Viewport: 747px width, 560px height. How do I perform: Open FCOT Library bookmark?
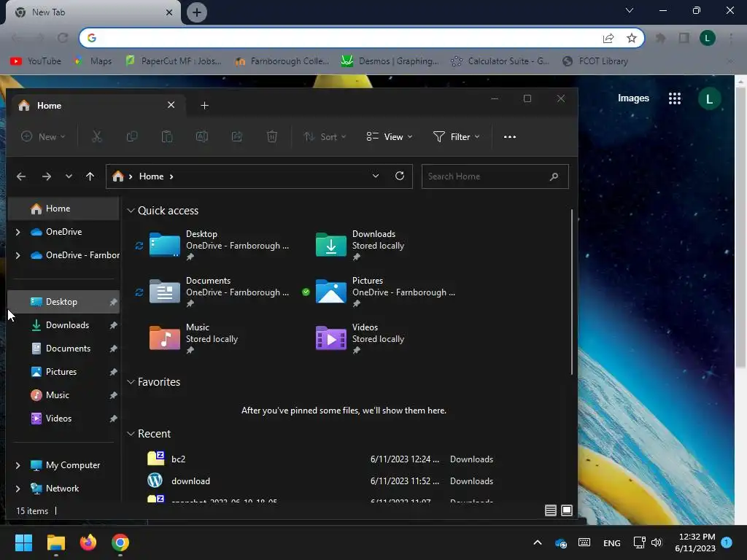tap(595, 61)
